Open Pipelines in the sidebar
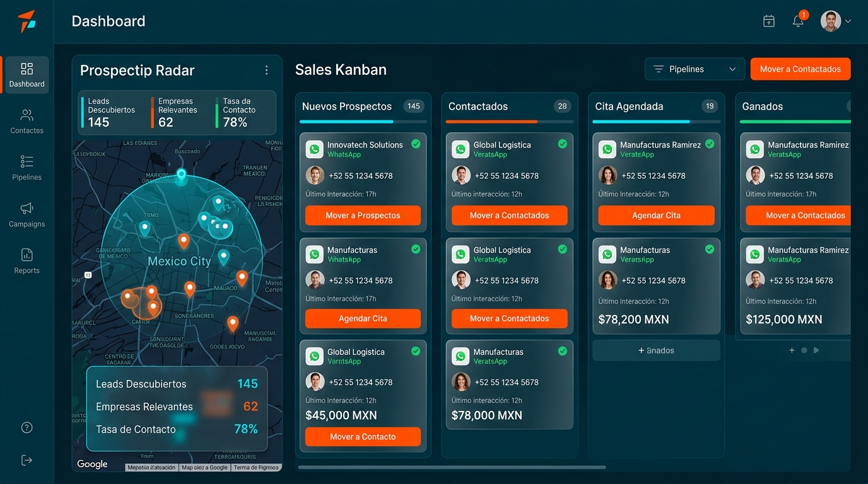868x484 pixels. point(26,168)
